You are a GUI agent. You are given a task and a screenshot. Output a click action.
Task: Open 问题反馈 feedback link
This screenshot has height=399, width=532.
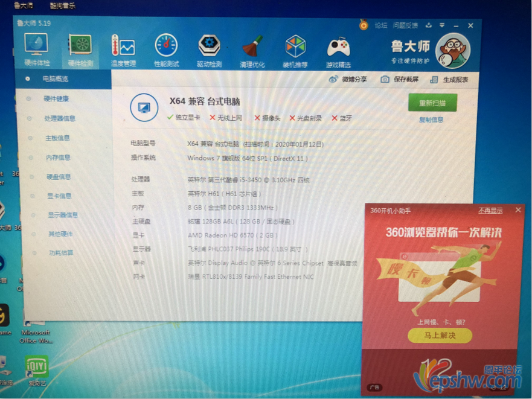click(x=405, y=25)
